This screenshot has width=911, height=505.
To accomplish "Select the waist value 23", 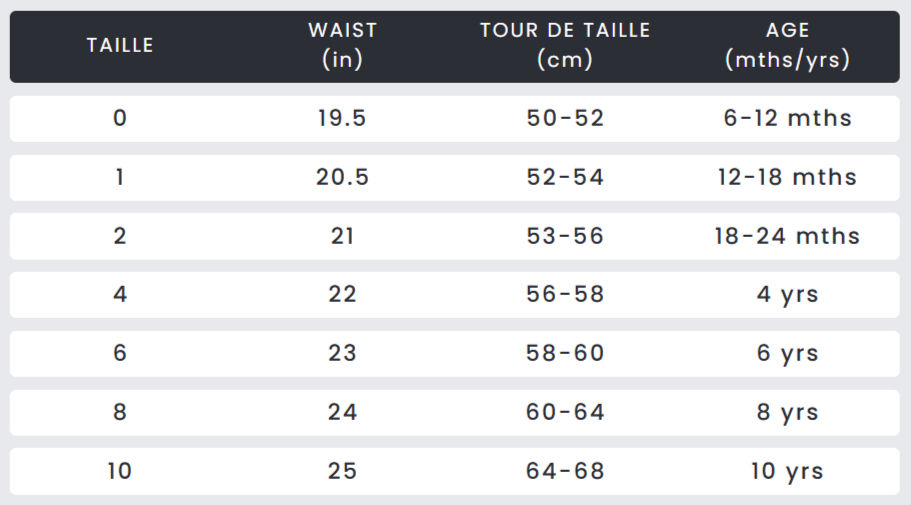I will (x=342, y=353).
